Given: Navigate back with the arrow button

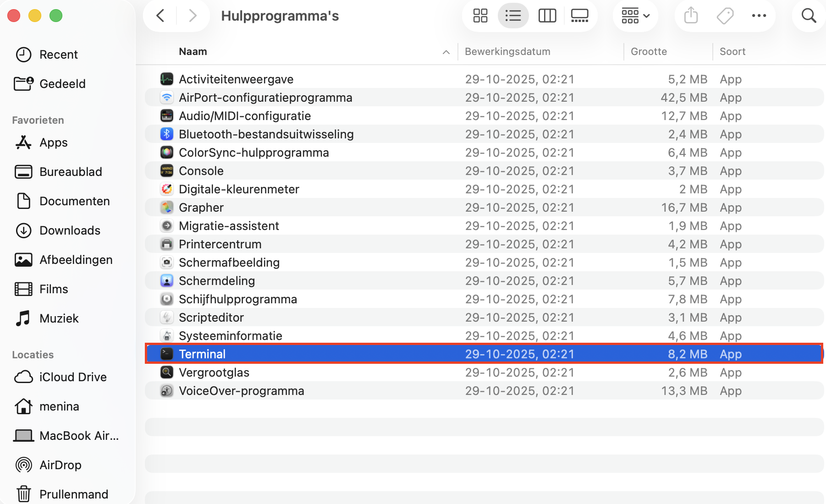Looking at the screenshot, I should pos(160,15).
